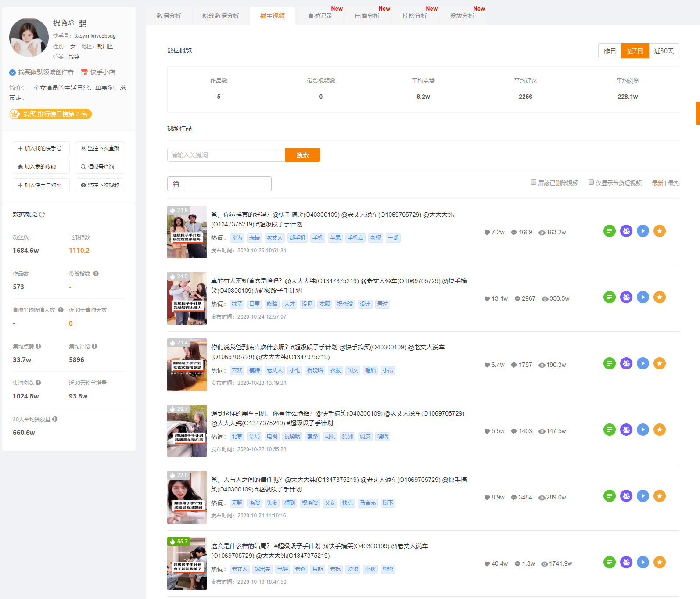Select 昨日 time range
Viewport: 700px width, 599px height.
610,51
